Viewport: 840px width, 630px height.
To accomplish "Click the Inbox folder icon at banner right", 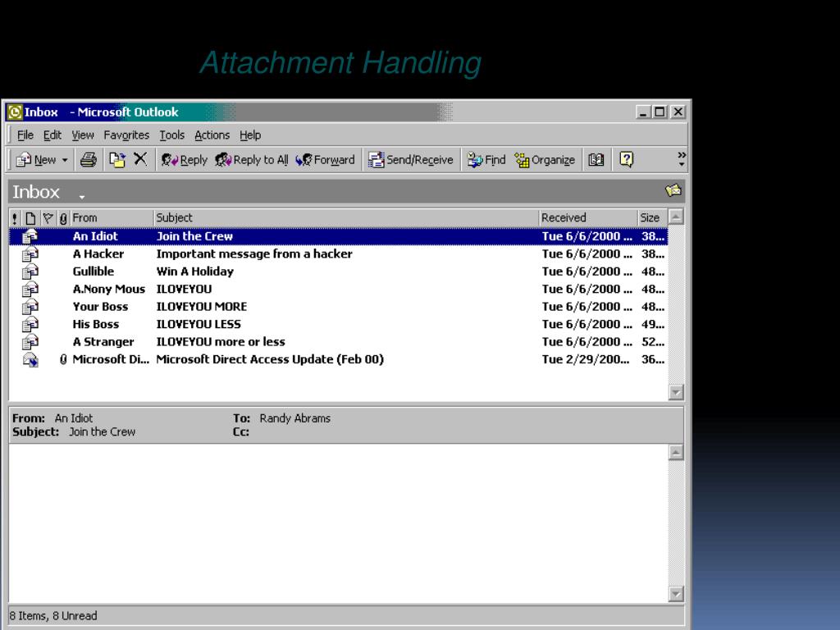I will coord(673,190).
